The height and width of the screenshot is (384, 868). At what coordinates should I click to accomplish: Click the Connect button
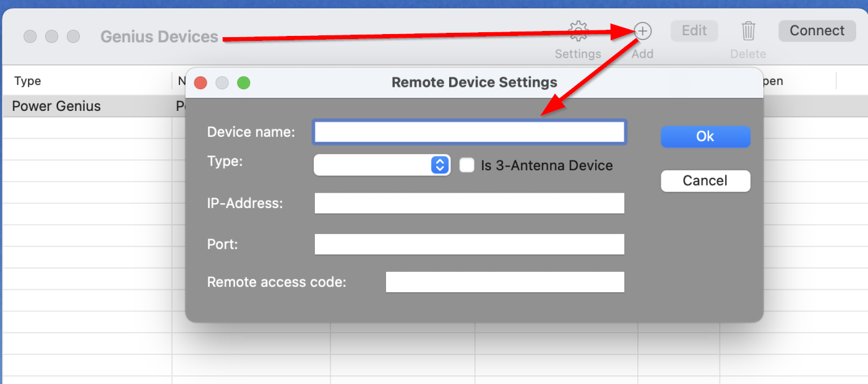[x=817, y=31]
